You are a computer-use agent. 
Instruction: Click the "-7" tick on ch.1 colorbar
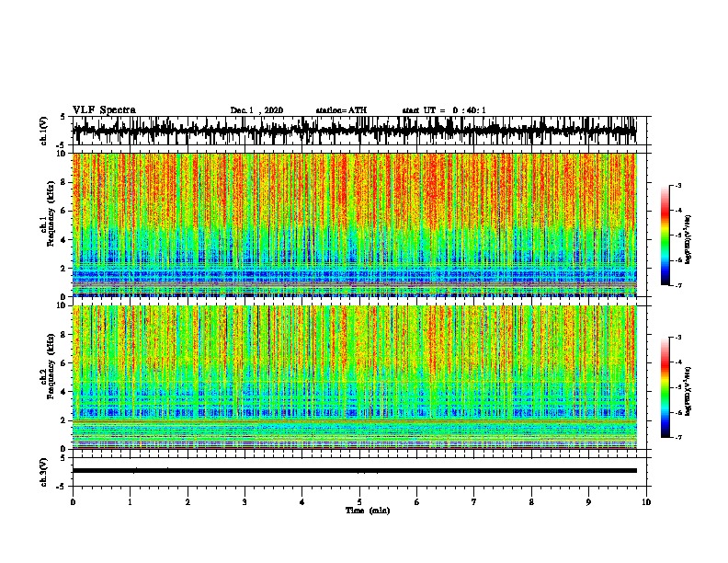[x=678, y=285]
